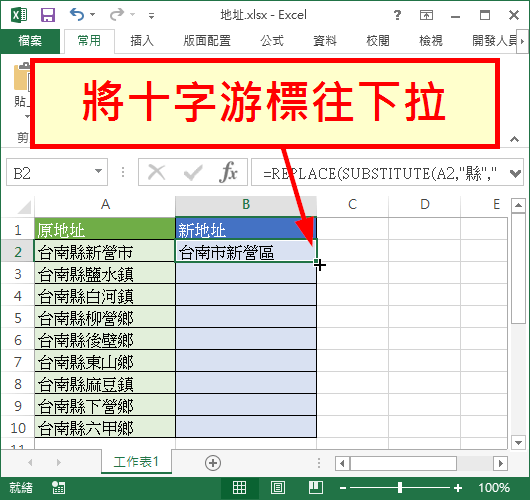Cancel formula entry with X icon
Screen dimensions: 530x500
156,172
